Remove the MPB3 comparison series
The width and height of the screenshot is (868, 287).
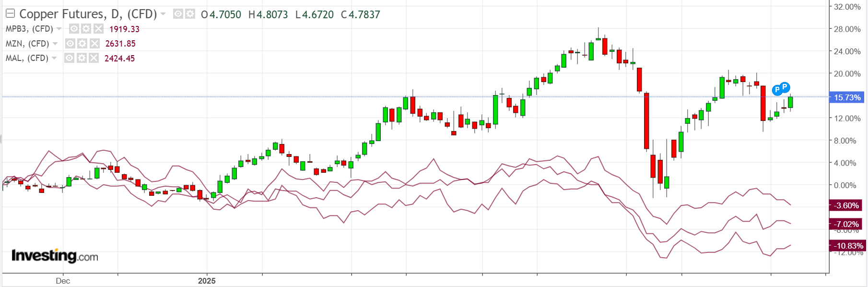point(98,29)
